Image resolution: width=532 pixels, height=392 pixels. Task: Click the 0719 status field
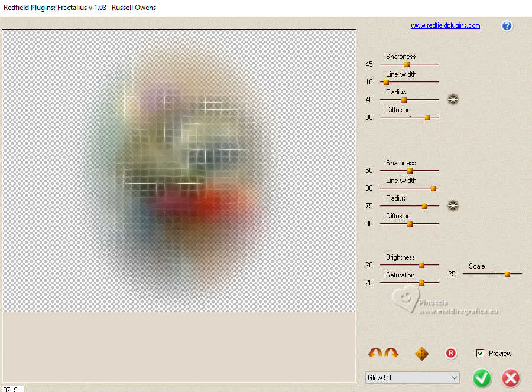(x=13, y=388)
